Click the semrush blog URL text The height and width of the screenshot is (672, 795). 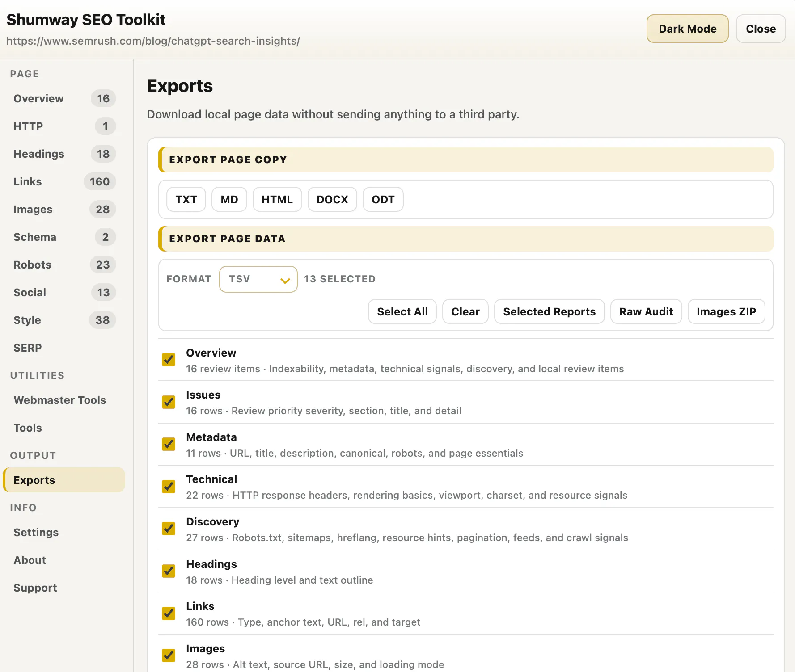pos(153,41)
